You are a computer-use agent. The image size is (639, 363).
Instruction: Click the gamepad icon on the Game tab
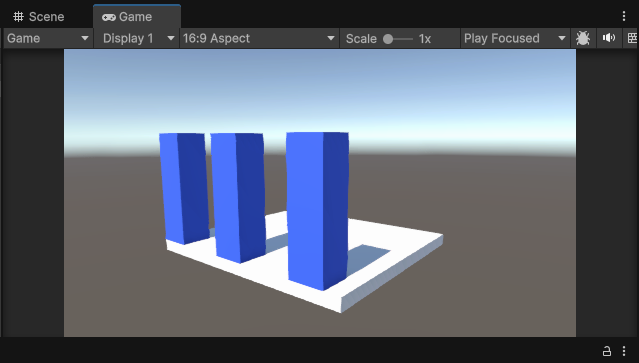[108, 17]
